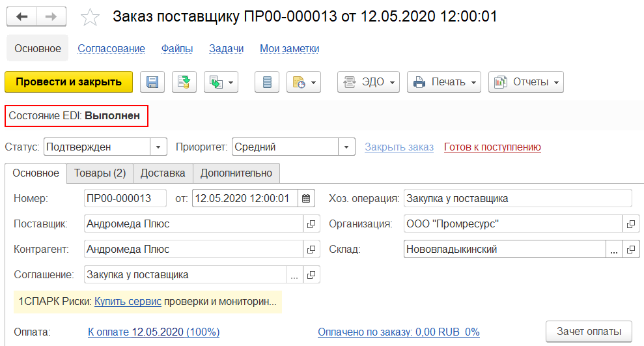Open the ЭДО dropdown menu
Viewport: 644px width, 346px height.
(x=369, y=82)
